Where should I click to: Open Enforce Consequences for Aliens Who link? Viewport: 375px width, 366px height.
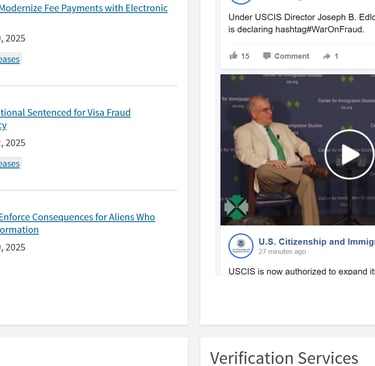77,217
